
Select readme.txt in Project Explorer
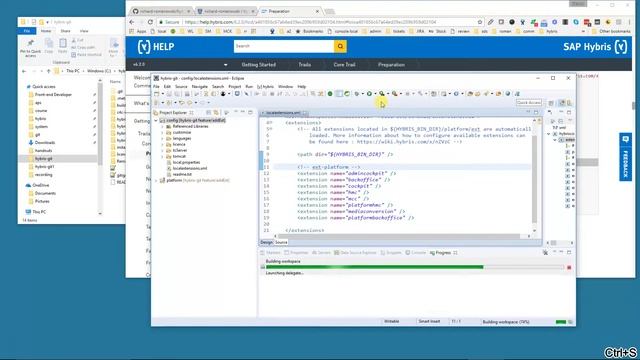pos(181,174)
